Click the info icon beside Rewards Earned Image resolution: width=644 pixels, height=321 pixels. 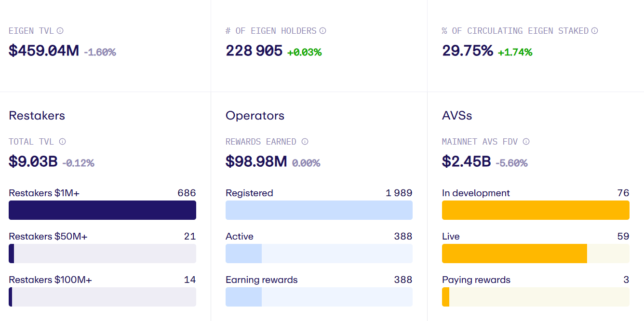[x=305, y=142]
